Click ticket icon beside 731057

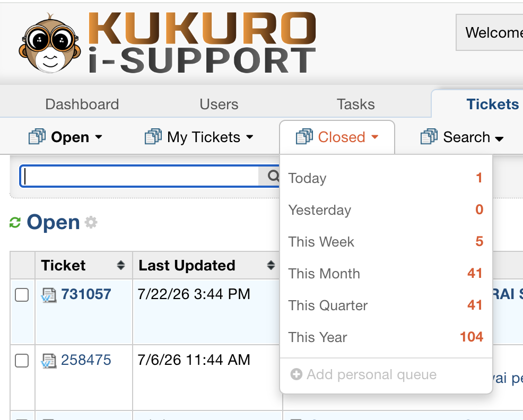click(49, 295)
